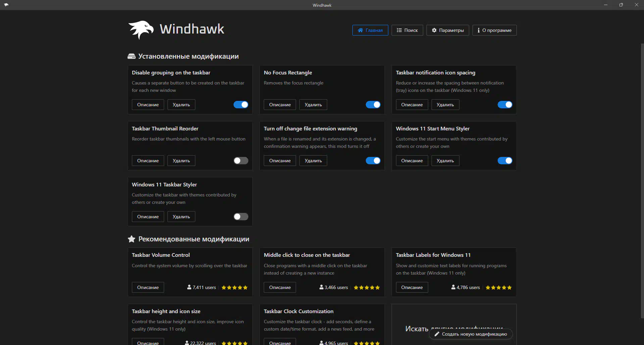Disable the Windows 11 Start Menu Styler switch
Screen dimensions: 644x345
505,161
